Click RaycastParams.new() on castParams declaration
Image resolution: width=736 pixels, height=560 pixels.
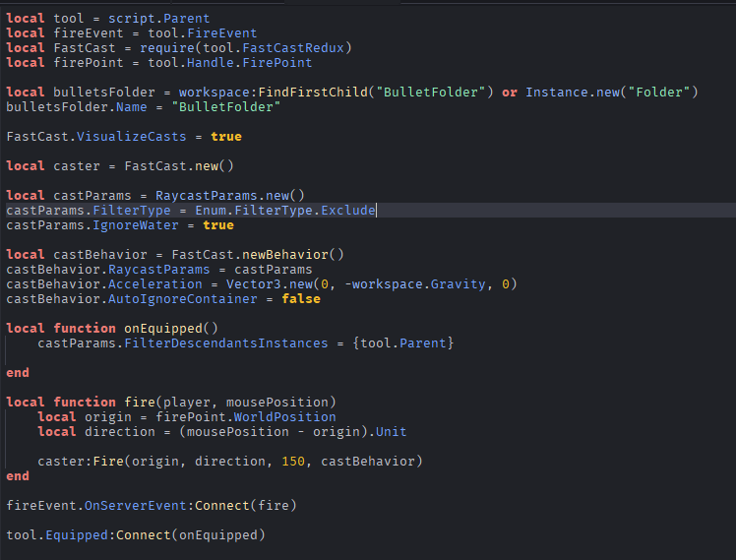(230, 196)
